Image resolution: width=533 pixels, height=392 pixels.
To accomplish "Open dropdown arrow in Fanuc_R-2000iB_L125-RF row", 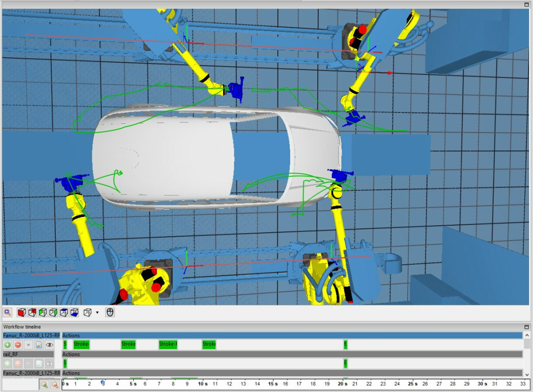I will (29, 345).
